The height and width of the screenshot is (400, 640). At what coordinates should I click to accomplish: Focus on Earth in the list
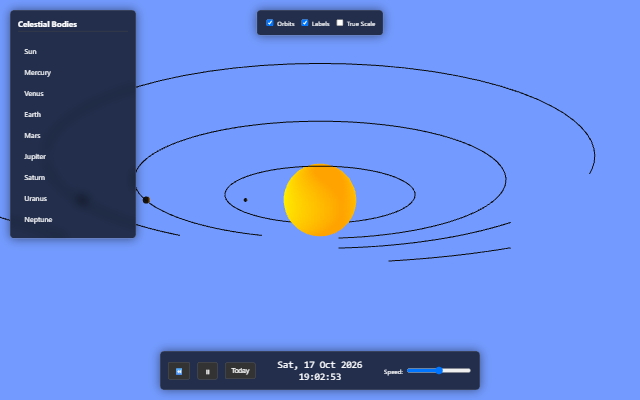click(73, 115)
